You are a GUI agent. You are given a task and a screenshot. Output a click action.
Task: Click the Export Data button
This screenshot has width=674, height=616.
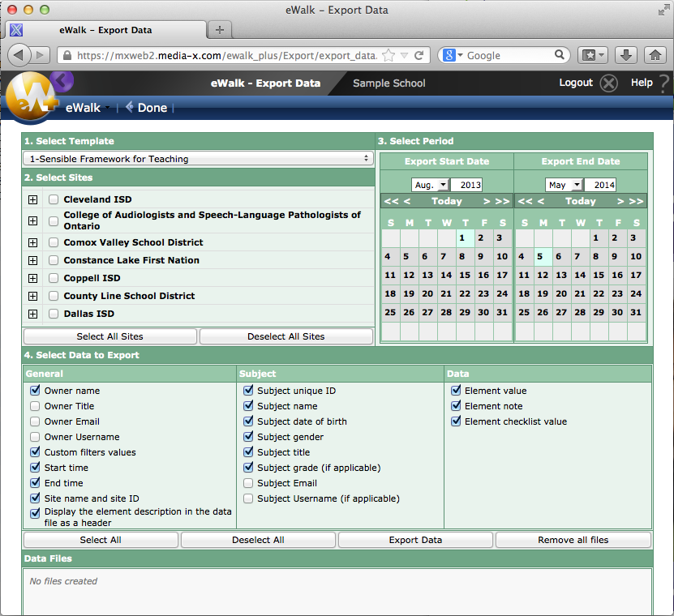[x=415, y=540]
